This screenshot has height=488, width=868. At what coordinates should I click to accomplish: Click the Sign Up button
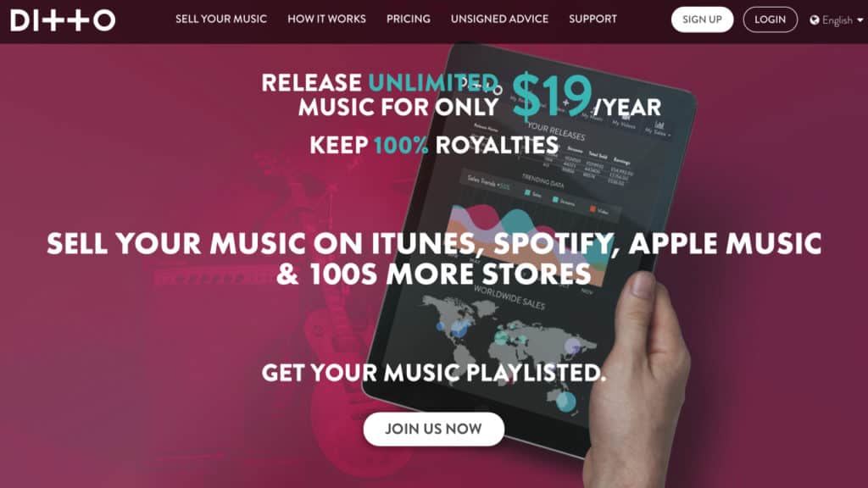(702, 19)
